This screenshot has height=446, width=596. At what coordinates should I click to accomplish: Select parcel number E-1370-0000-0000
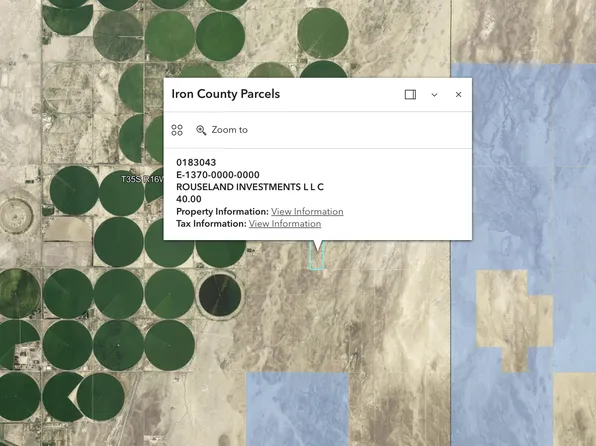coord(218,175)
